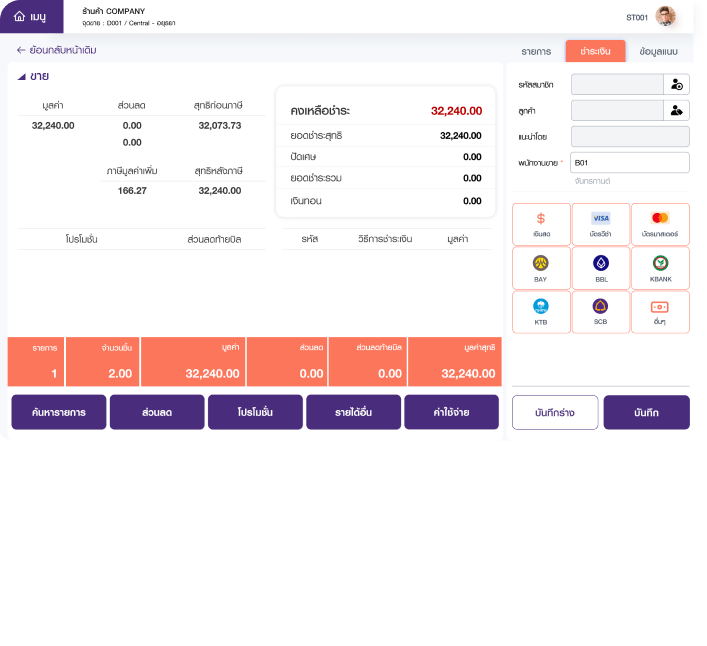The image size is (707, 646).
Task: Select BBL bank payment
Action: coord(601,268)
